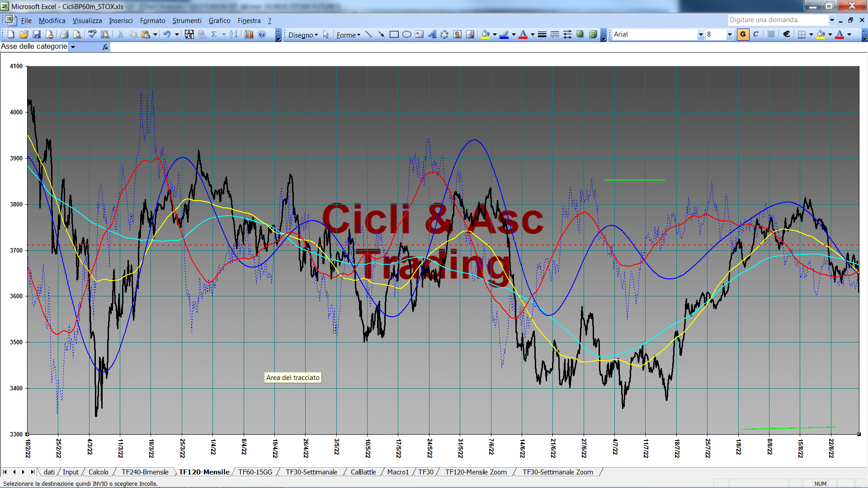Click the AutoSum sigma icon
868x488 pixels.
point(214,34)
